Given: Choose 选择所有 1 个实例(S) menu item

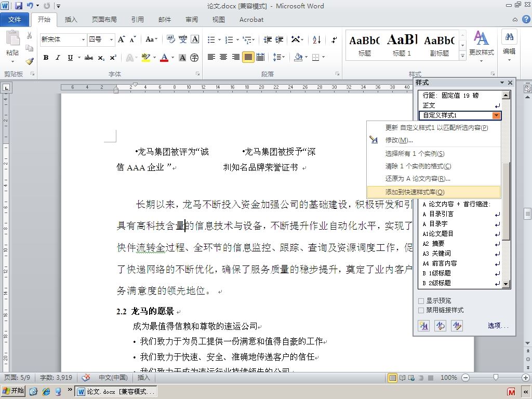Looking at the screenshot, I should click(434, 154).
